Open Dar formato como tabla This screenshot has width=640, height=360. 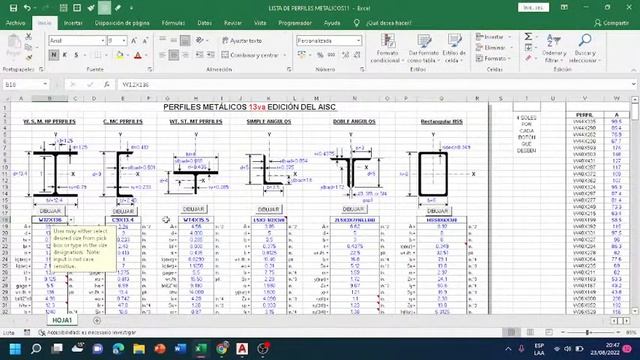(x=424, y=48)
